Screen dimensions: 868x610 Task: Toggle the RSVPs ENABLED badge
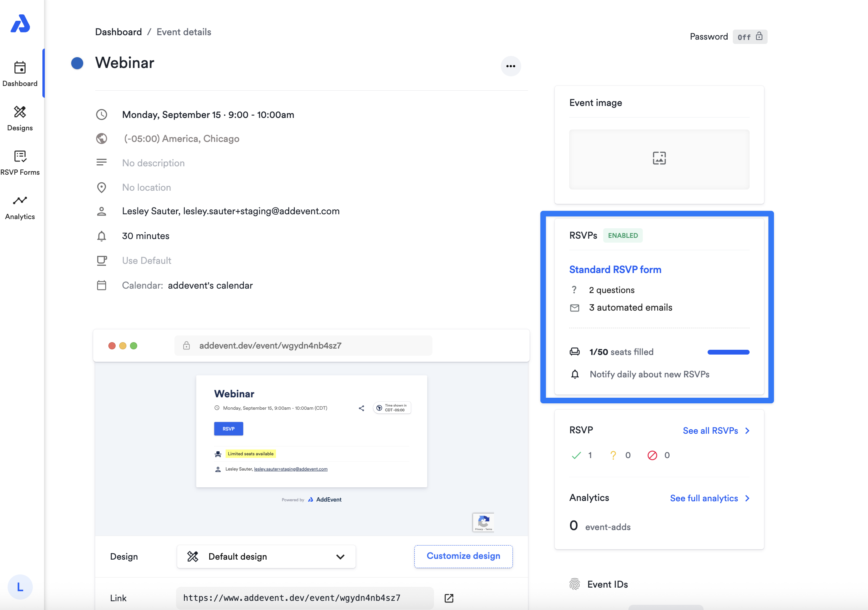(622, 235)
